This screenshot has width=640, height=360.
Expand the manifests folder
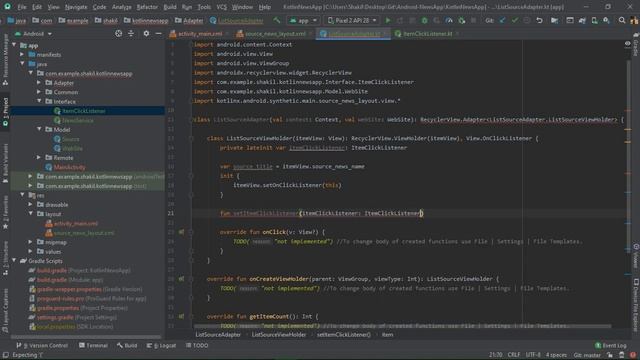[x=22, y=54]
